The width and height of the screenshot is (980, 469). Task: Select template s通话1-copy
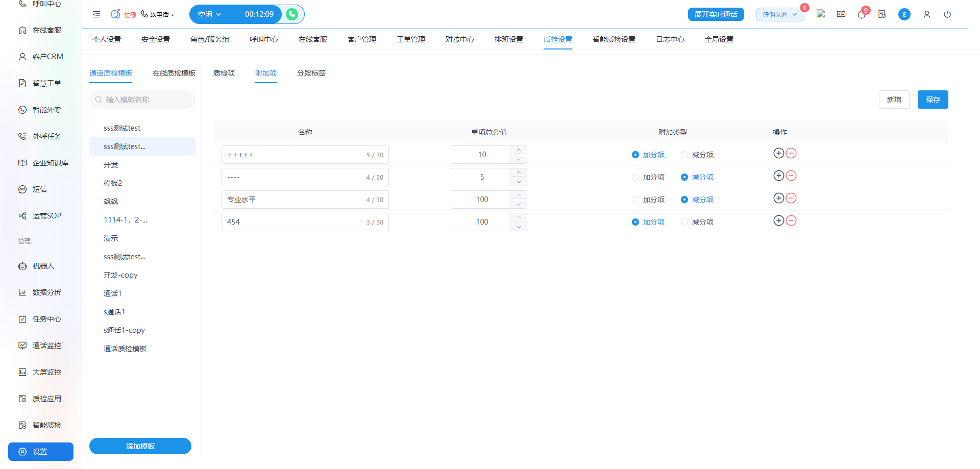pos(142,330)
